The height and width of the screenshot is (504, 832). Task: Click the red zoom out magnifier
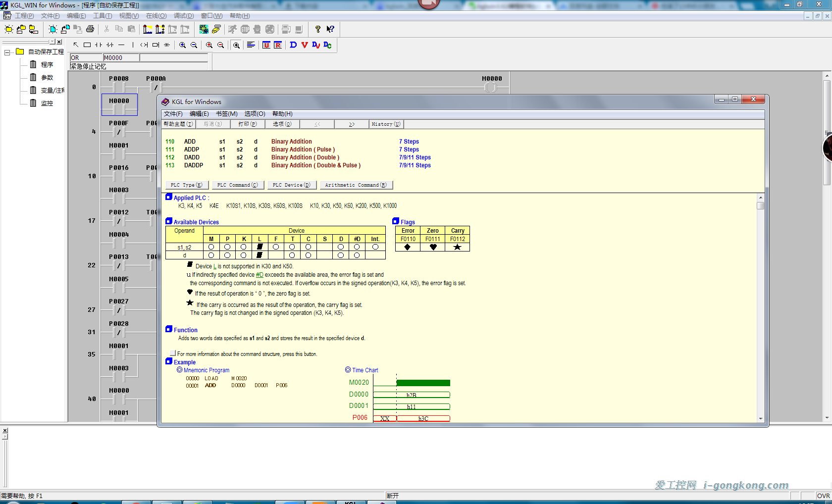[221, 45]
